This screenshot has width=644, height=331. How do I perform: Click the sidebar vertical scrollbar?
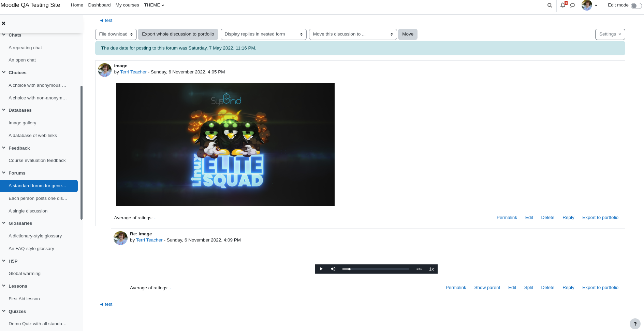[x=82, y=152]
